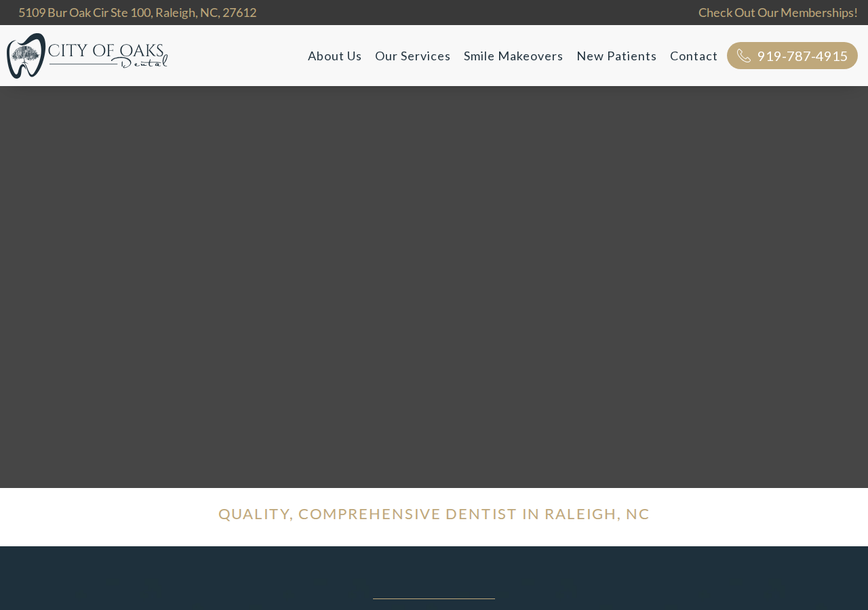Call 919-787-4915 via the phone button
The image size is (868, 610).
click(x=792, y=56)
